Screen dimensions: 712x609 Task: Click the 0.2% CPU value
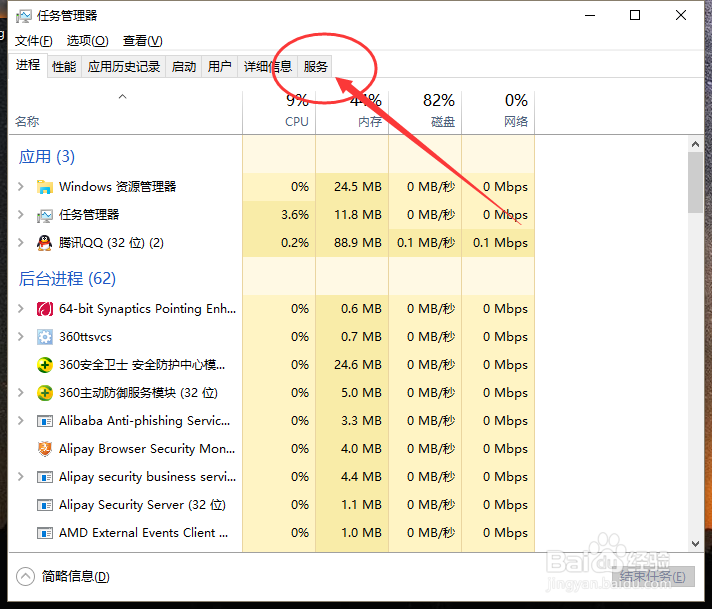pos(295,243)
